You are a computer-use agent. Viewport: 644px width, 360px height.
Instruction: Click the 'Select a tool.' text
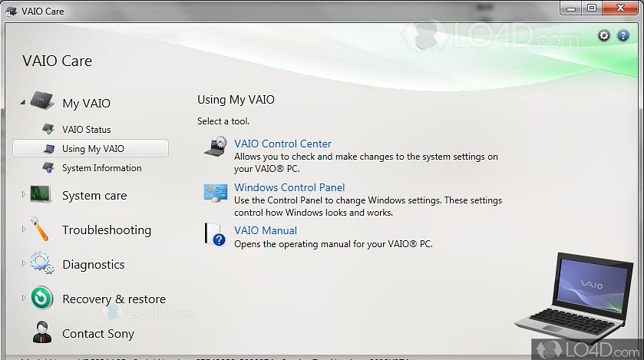223,121
